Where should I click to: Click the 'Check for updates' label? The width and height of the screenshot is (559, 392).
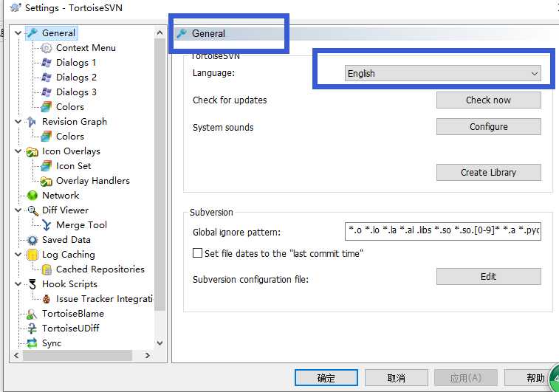[x=230, y=100]
